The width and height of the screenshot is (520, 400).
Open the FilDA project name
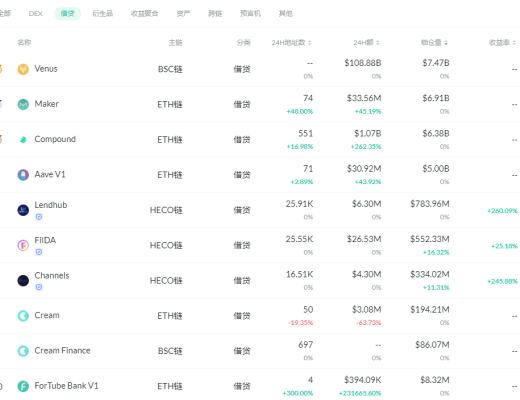coord(45,240)
